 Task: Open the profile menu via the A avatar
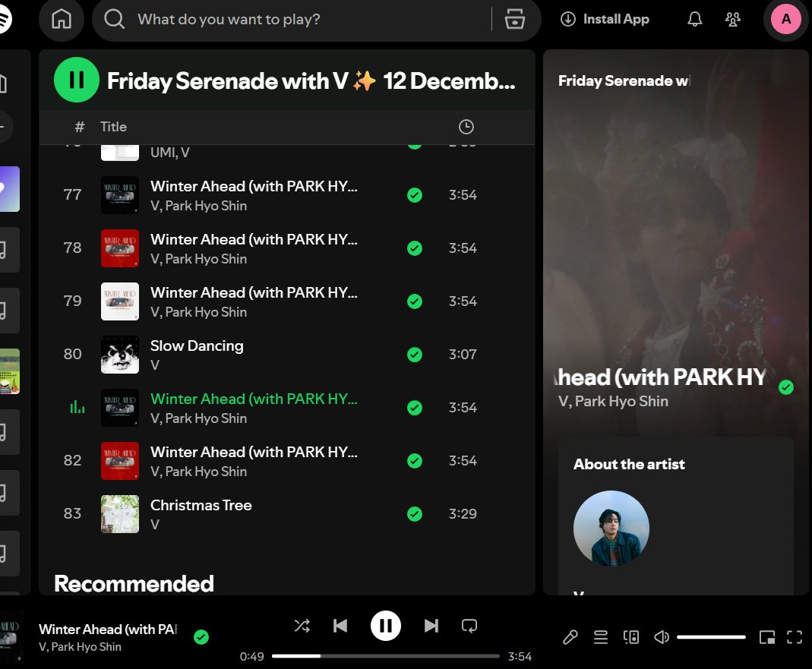coord(785,19)
